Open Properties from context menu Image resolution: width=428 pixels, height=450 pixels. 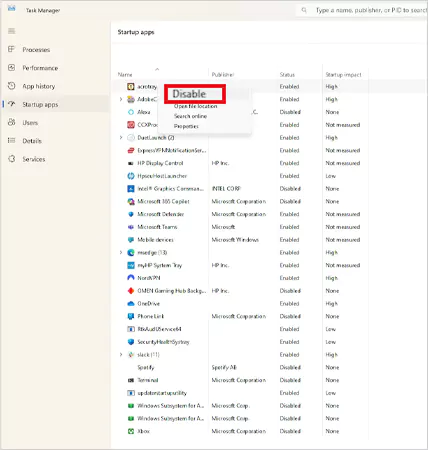click(186, 126)
